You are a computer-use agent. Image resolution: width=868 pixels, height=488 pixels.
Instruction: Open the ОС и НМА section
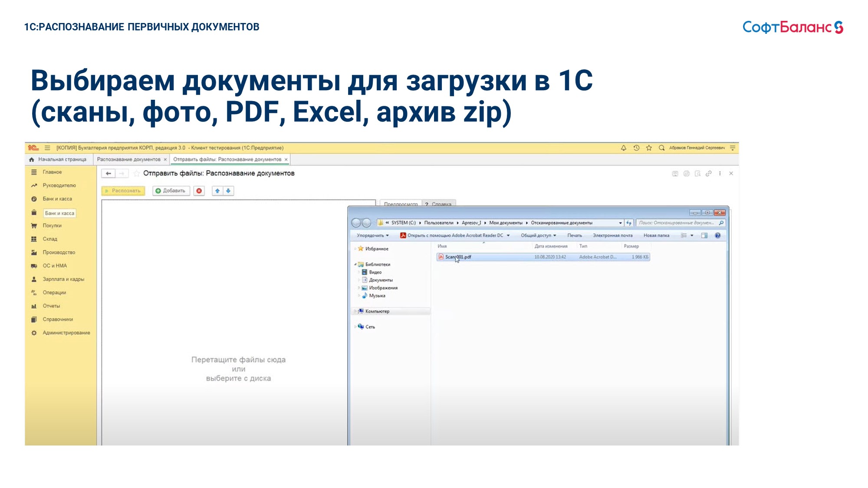[x=55, y=266]
